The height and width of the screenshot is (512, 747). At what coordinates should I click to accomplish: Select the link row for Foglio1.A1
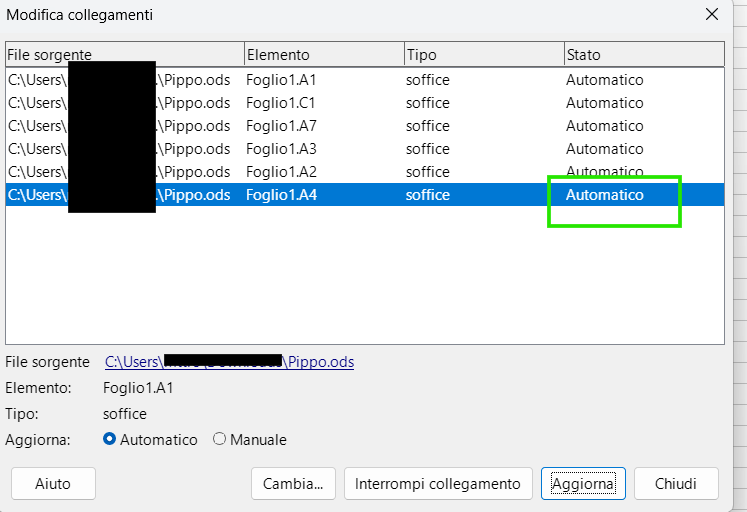(281, 80)
